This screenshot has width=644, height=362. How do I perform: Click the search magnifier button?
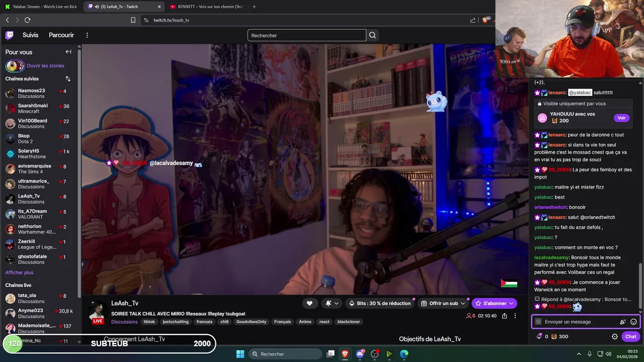pos(372,35)
